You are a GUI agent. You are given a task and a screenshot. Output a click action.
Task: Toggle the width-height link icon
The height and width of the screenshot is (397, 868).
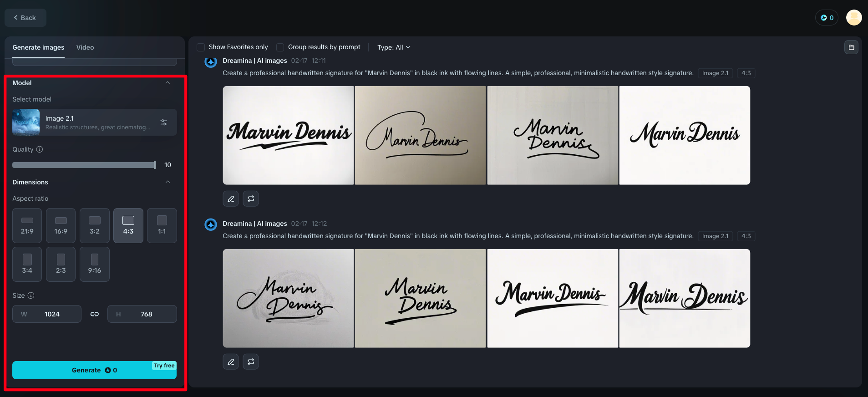tap(95, 314)
